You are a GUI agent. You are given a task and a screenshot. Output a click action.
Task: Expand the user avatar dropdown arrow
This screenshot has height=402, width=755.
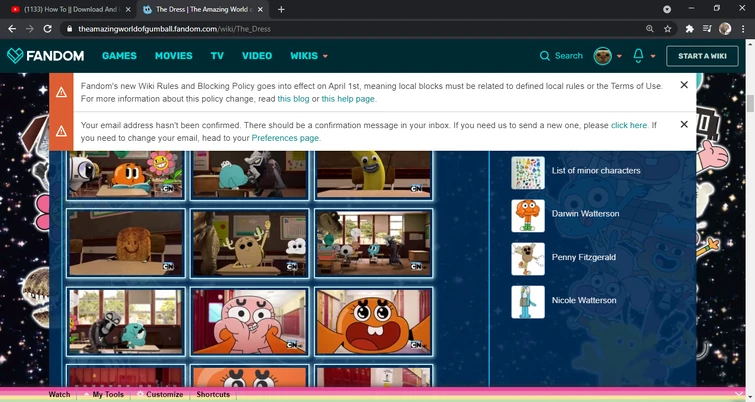click(619, 56)
